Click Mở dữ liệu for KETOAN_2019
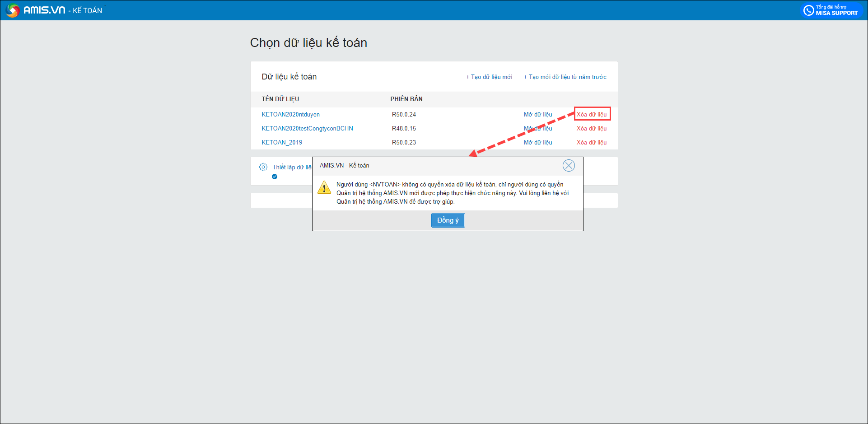 [538, 143]
